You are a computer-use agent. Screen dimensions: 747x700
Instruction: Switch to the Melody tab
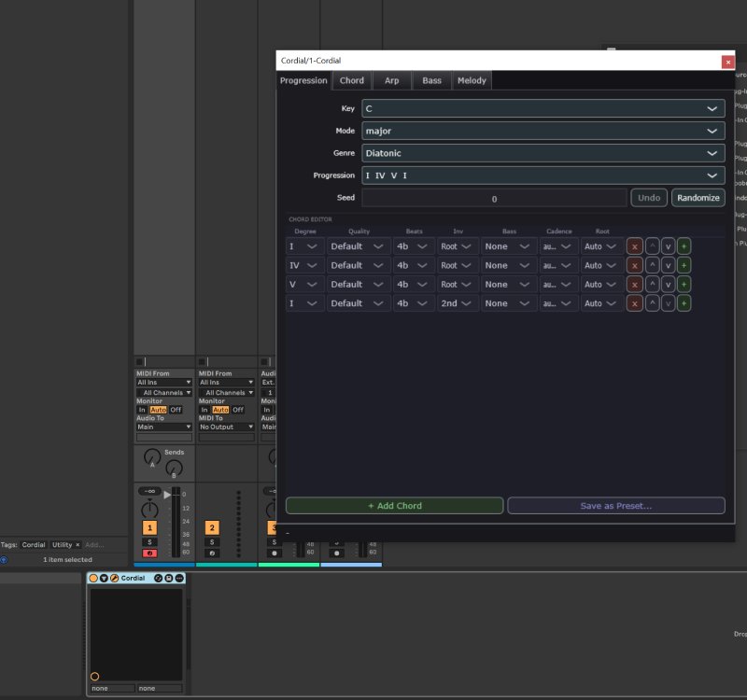tap(472, 80)
